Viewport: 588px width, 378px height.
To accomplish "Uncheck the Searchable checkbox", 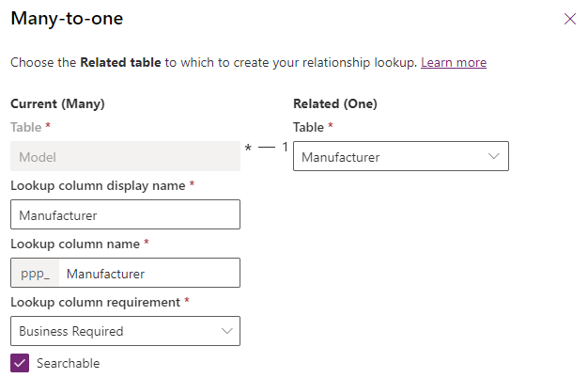I will pyautogui.click(x=19, y=363).
